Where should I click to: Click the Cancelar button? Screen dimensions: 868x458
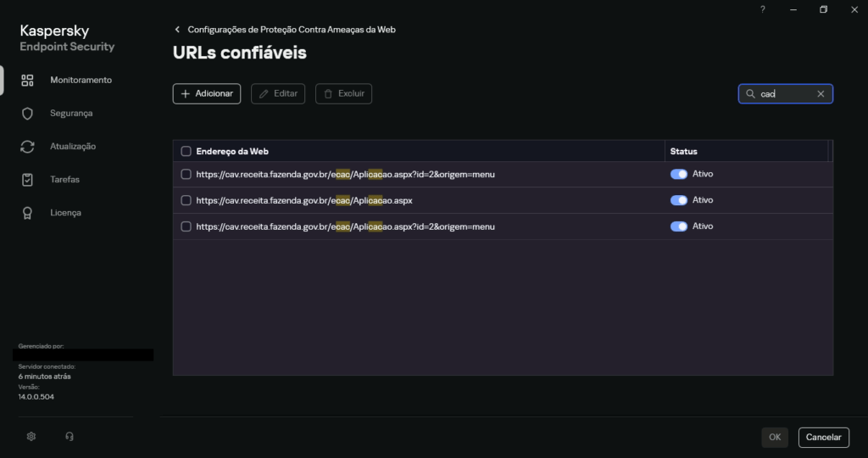tap(824, 438)
